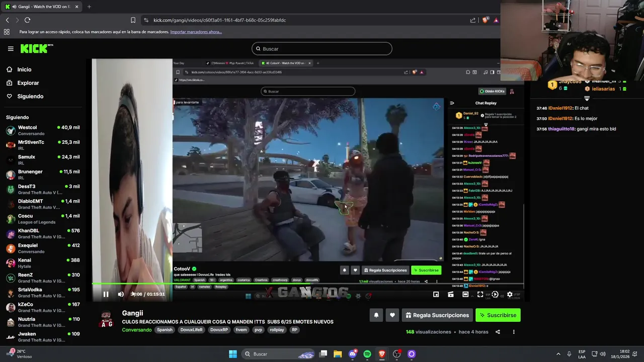Open the Gangii channel name link
This screenshot has height=362, width=644.
(132, 313)
